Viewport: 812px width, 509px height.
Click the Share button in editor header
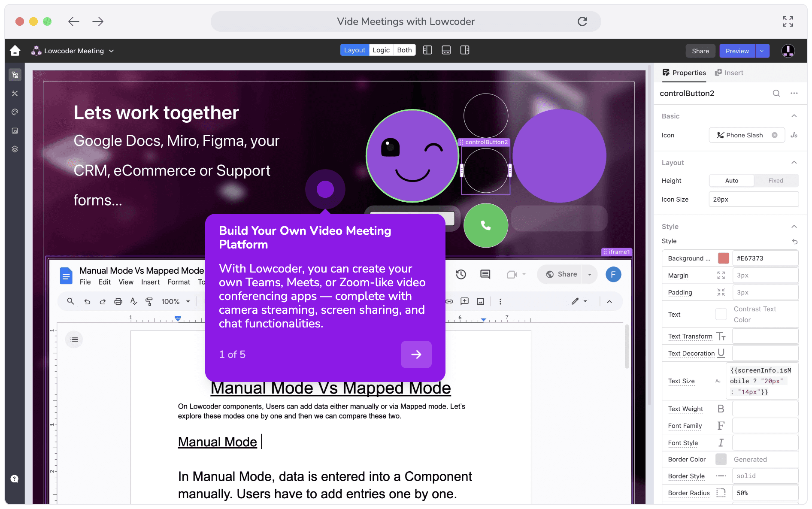700,51
